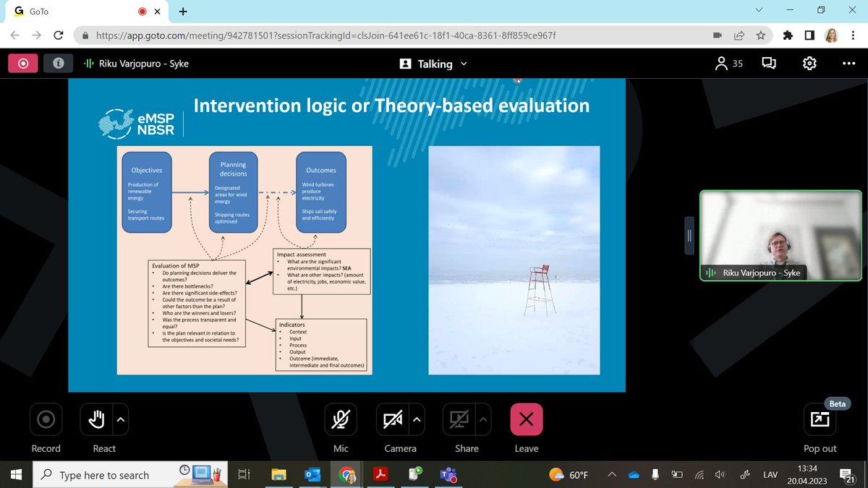Open the Chrome profile avatar
This screenshot has width=868, height=488.
(x=831, y=35)
